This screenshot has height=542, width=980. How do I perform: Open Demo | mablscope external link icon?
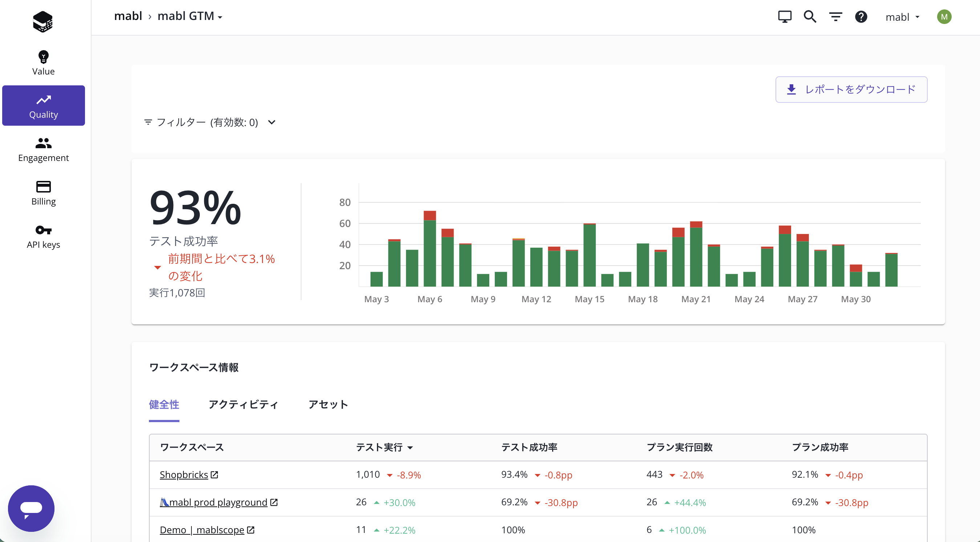coord(251,530)
